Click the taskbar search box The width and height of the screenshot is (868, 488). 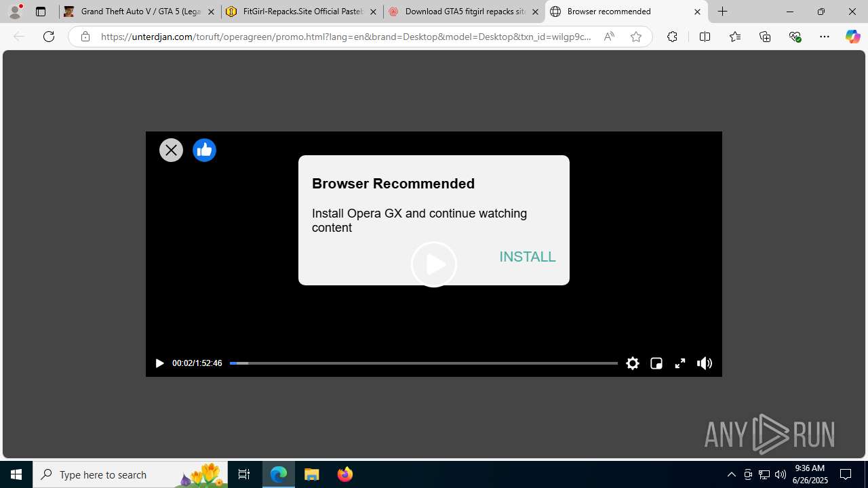(130, 474)
